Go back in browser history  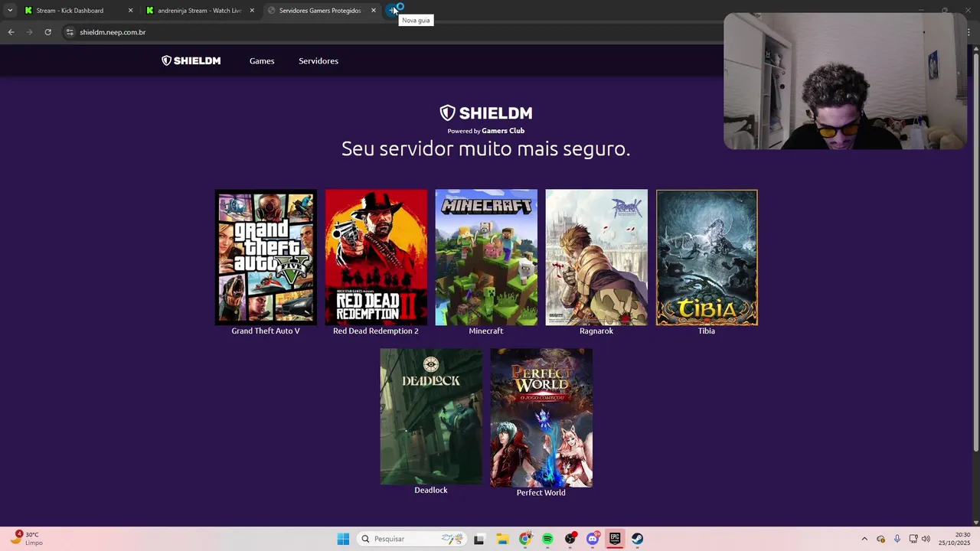pyautogui.click(x=11, y=32)
